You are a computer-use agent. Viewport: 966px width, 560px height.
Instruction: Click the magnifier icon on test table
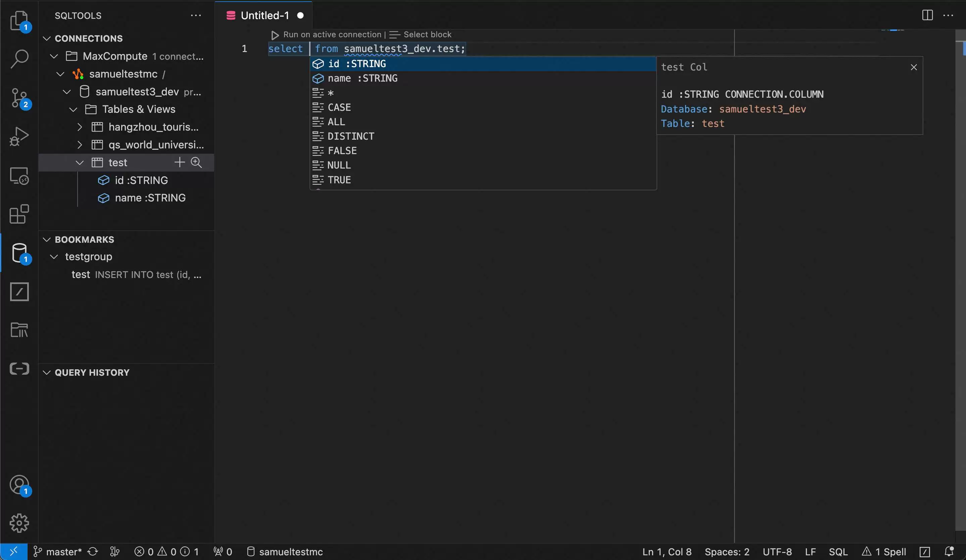pyautogui.click(x=196, y=162)
